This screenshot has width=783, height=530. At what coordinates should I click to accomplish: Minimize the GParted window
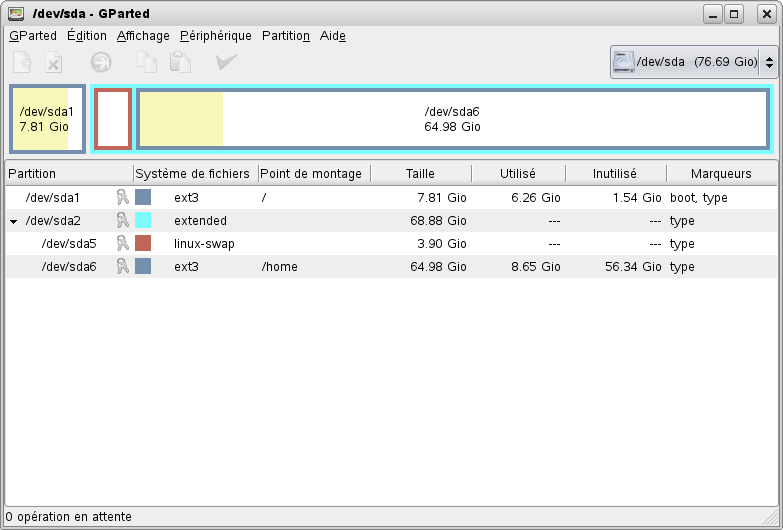pos(713,14)
